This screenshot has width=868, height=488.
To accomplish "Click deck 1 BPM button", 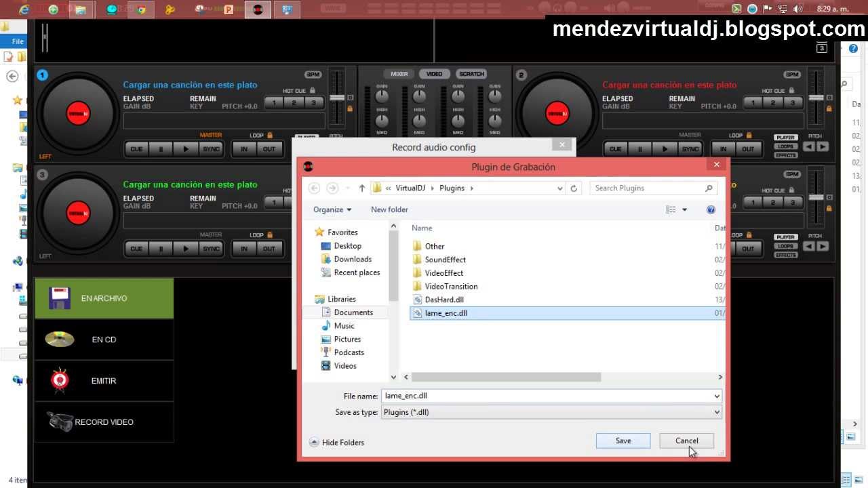I will (313, 75).
